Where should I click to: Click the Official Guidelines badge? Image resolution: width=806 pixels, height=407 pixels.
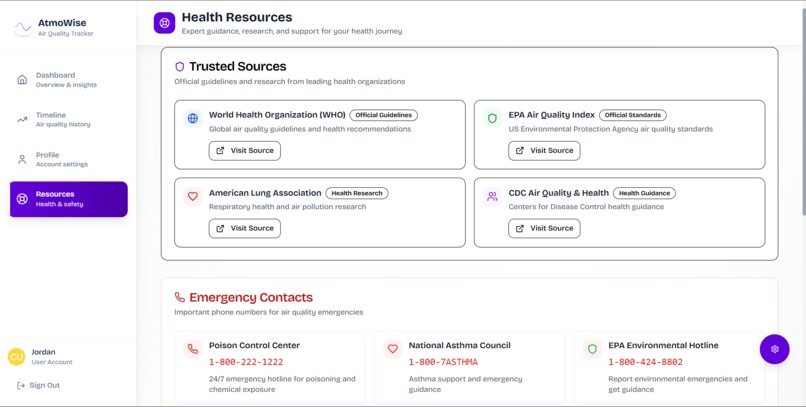pyautogui.click(x=383, y=115)
